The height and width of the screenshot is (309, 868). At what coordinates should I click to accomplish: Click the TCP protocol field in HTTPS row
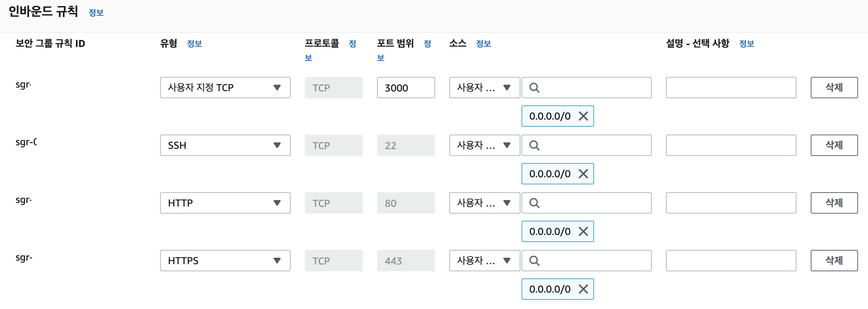tap(334, 261)
